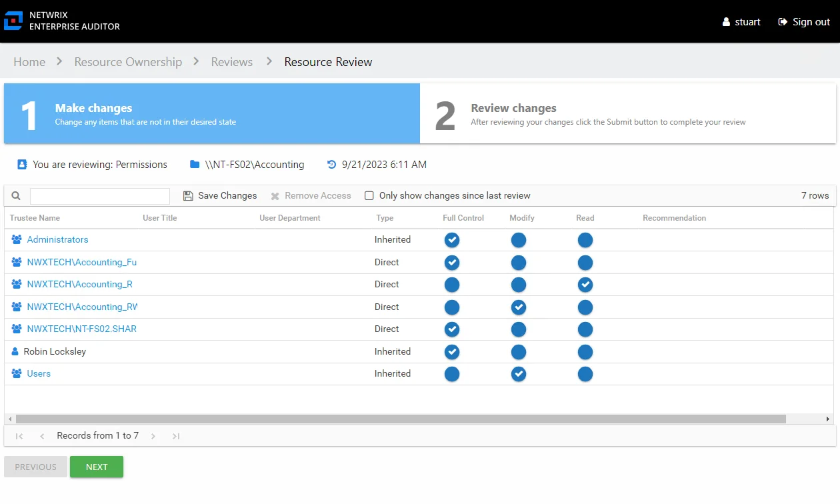Viewport: 840px width, 504px height.
Task: Click the group icon for NWXTECH\NT-FS02.SHAR
Action: pyautogui.click(x=17, y=329)
